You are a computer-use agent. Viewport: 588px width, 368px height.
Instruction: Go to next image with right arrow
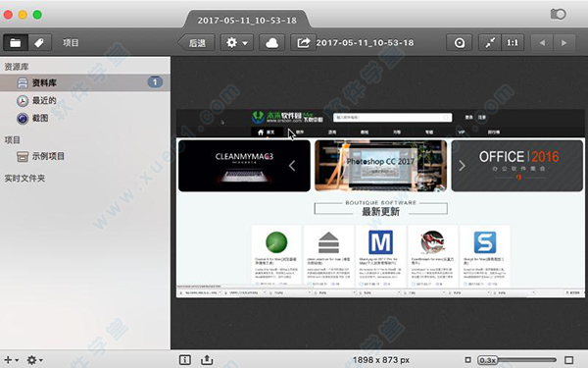point(564,43)
